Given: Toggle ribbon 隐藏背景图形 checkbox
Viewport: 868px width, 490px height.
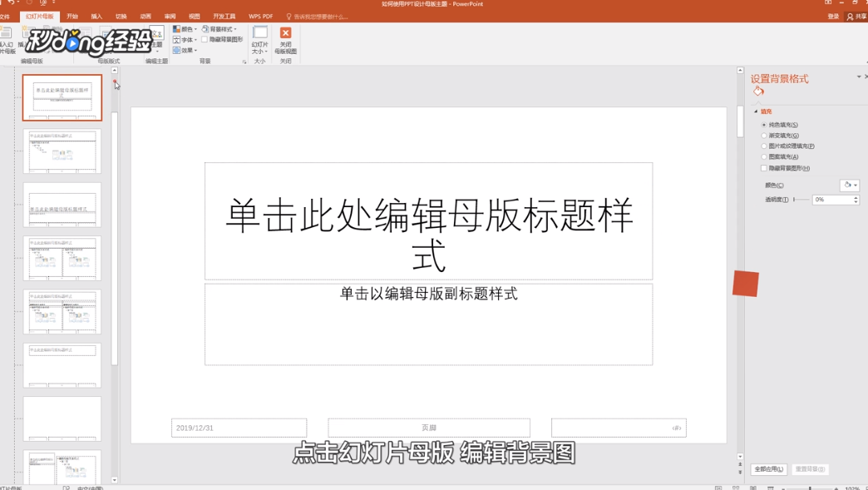Looking at the screenshot, I should click(x=205, y=39).
